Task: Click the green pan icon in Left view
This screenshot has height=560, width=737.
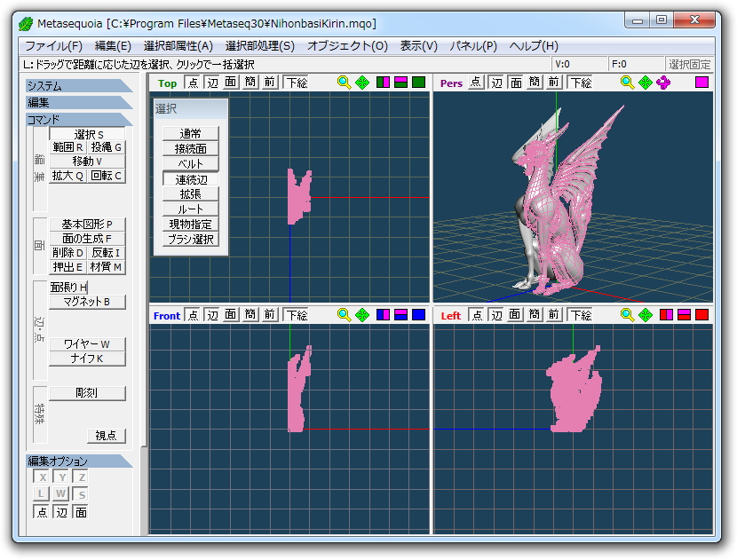Action: coord(646,315)
